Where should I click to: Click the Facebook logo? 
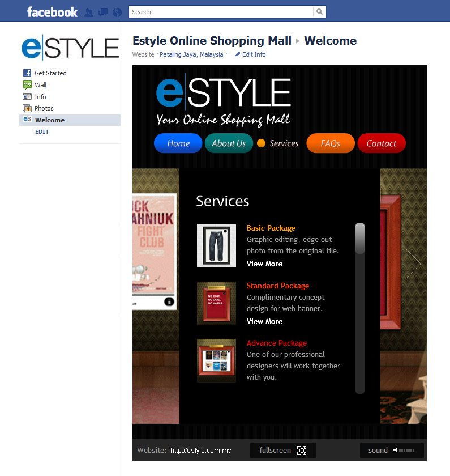click(52, 12)
